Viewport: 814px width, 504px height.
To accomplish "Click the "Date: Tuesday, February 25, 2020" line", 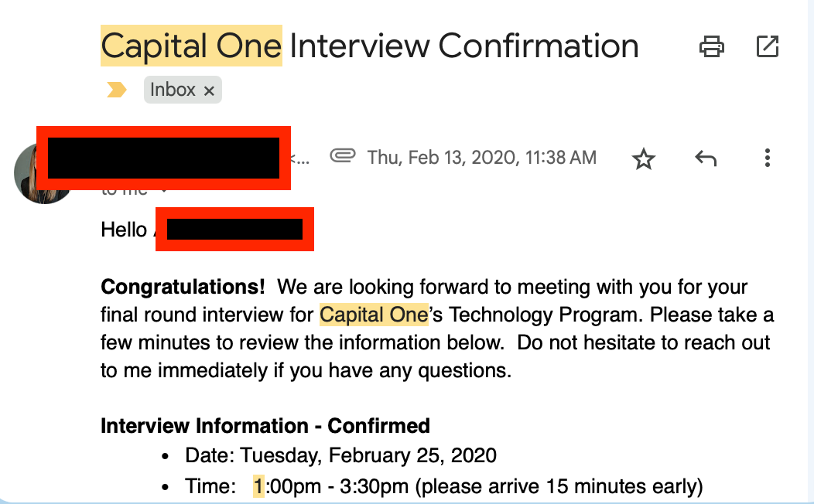I will [340, 455].
